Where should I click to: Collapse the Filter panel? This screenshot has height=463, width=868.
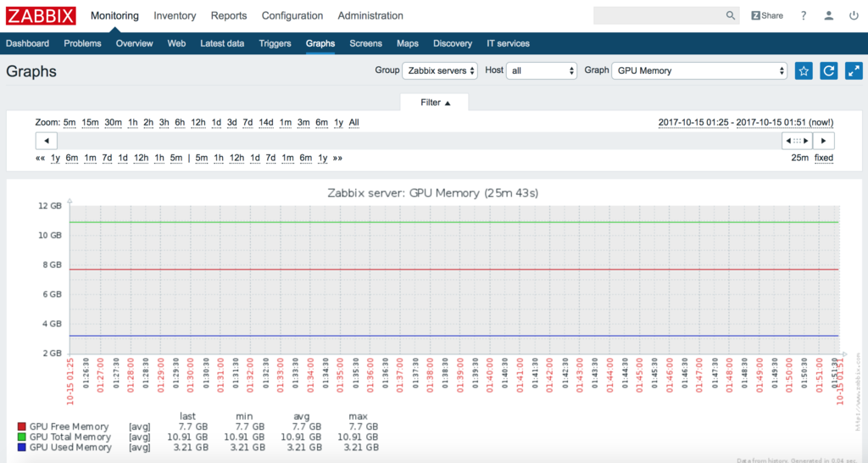435,103
